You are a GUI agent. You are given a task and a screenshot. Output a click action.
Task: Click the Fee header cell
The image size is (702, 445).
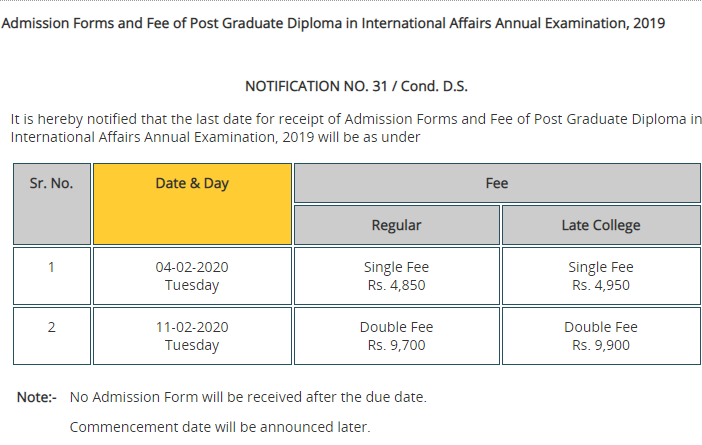pos(497,183)
